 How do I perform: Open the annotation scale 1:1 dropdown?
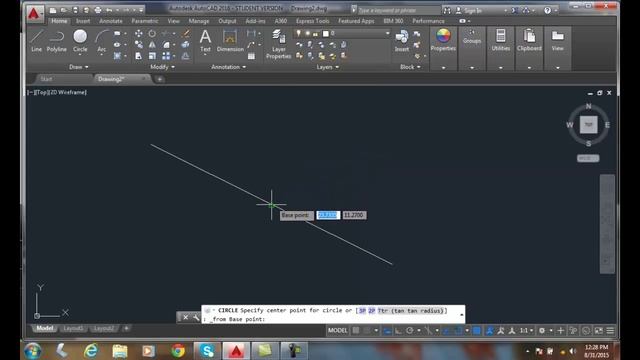pyautogui.click(x=526, y=331)
